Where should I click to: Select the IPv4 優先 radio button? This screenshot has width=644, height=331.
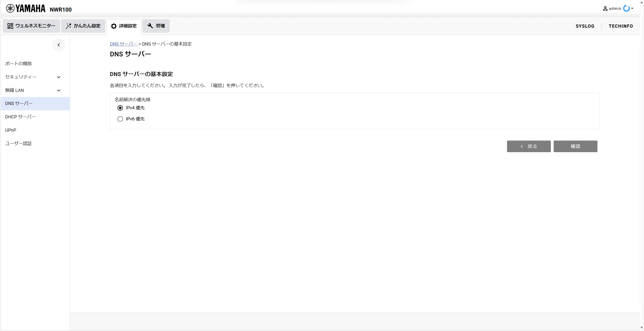120,108
